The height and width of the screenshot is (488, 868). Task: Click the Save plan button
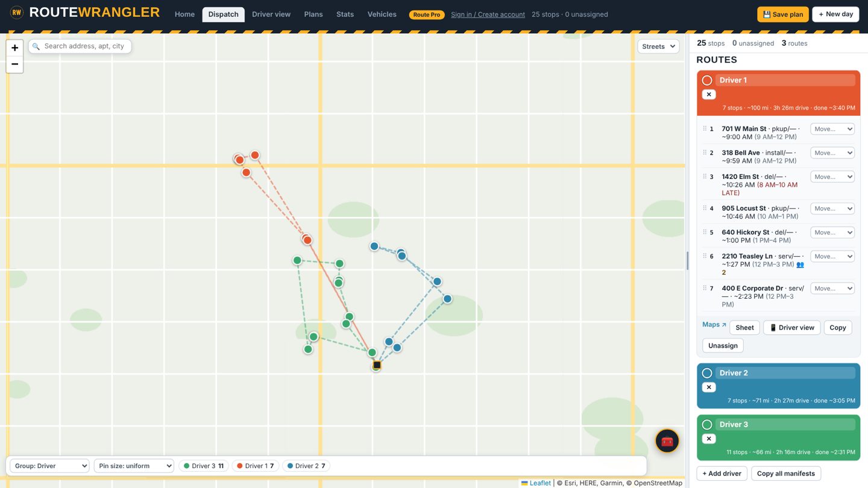[783, 14]
